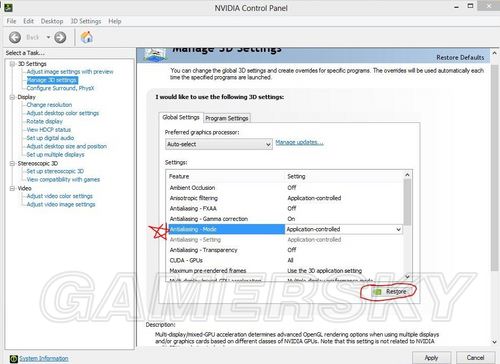This screenshot has height=364, width=500.
Task: Click main panel scroll-down arrow
Action: (495, 342)
